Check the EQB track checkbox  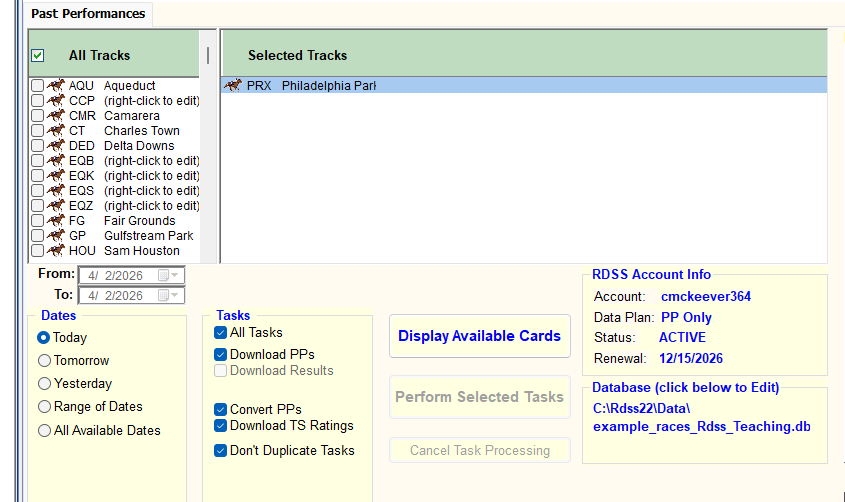coord(37,161)
